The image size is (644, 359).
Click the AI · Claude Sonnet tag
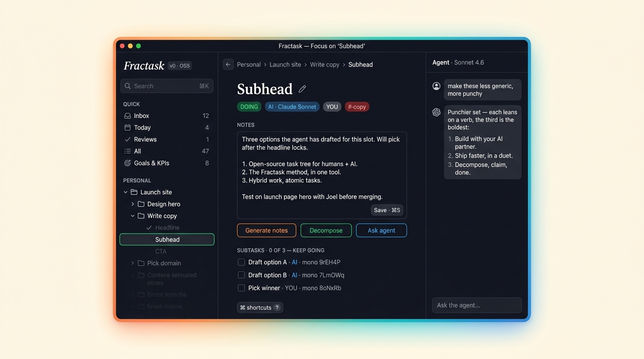[292, 107]
